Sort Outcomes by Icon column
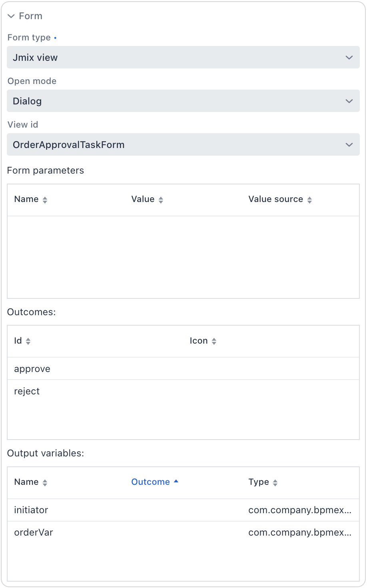The image size is (367, 588). [214, 341]
